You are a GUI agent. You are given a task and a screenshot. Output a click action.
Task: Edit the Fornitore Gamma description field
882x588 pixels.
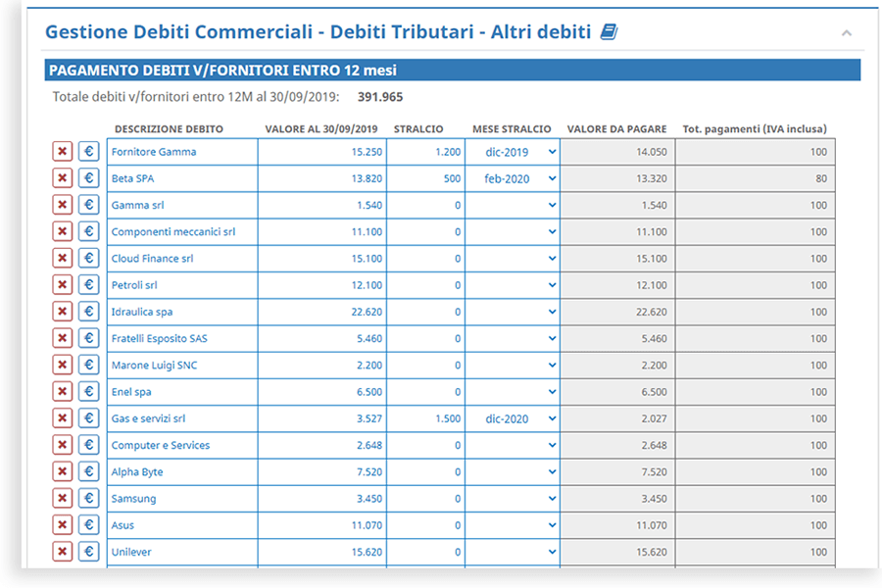[x=182, y=152]
